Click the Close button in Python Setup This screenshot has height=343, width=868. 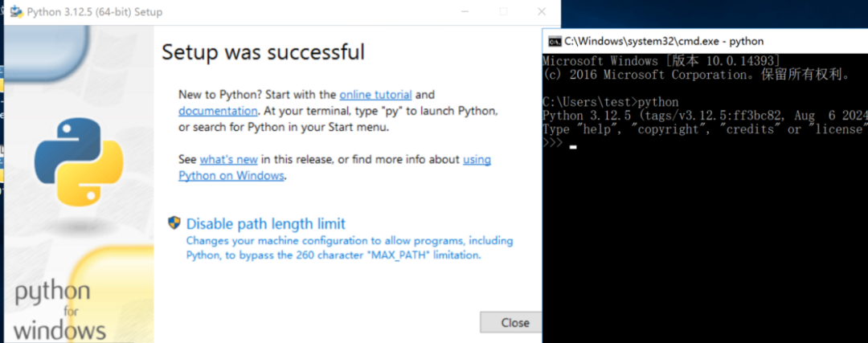[x=511, y=323]
